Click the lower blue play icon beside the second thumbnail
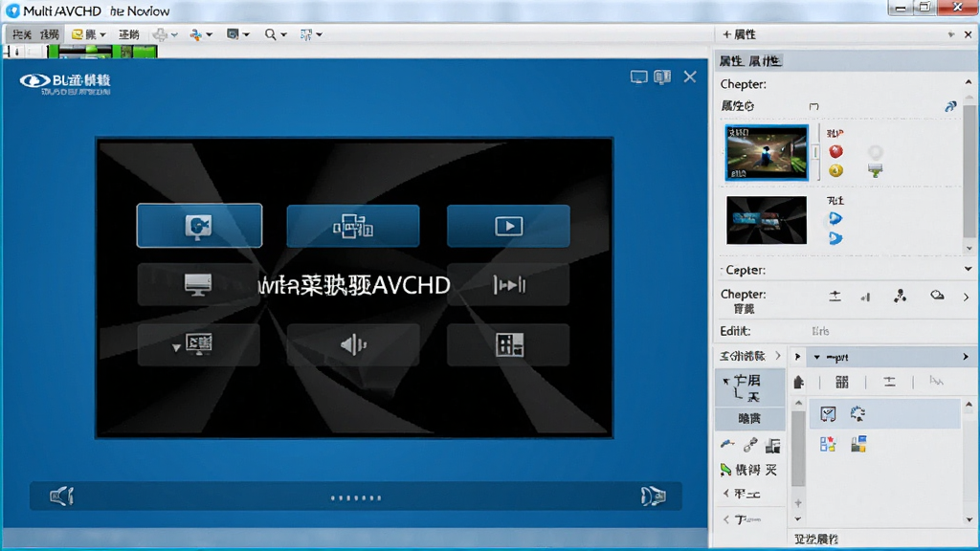This screenshot has width=980, height=551. click(x=835, y=238)
